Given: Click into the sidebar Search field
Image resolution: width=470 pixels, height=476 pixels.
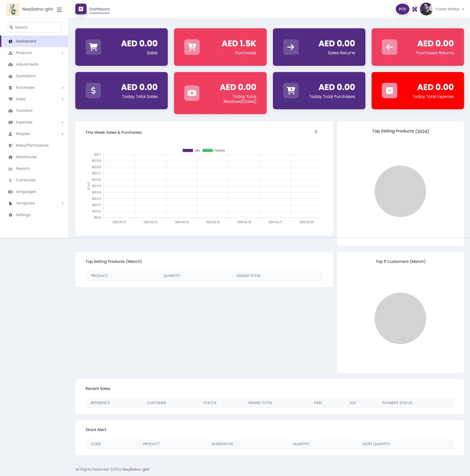Looking at the screenshot, I should pos(34,27).
